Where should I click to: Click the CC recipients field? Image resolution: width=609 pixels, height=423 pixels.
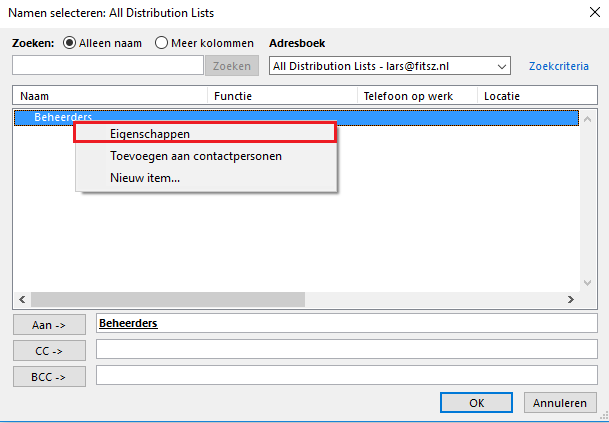[x=346, y=349]
